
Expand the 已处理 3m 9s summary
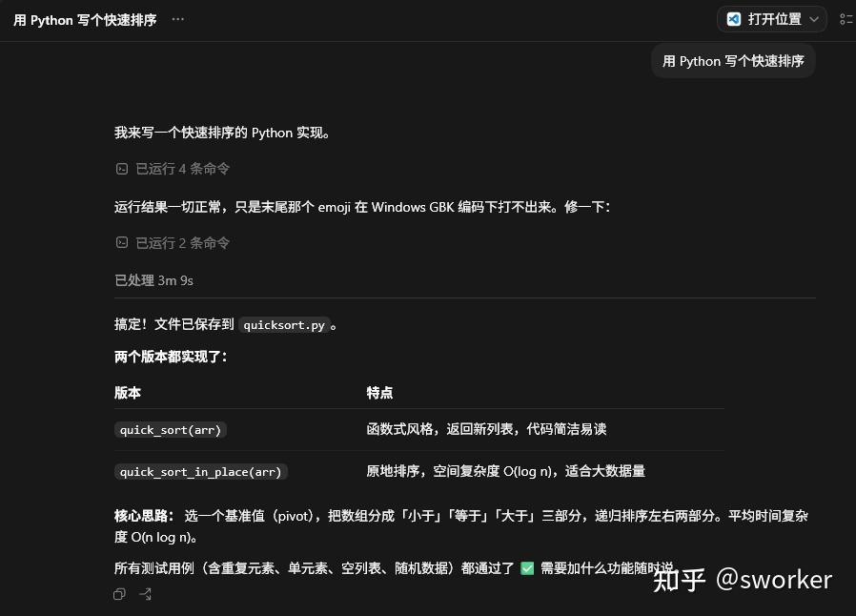(154, 280)
